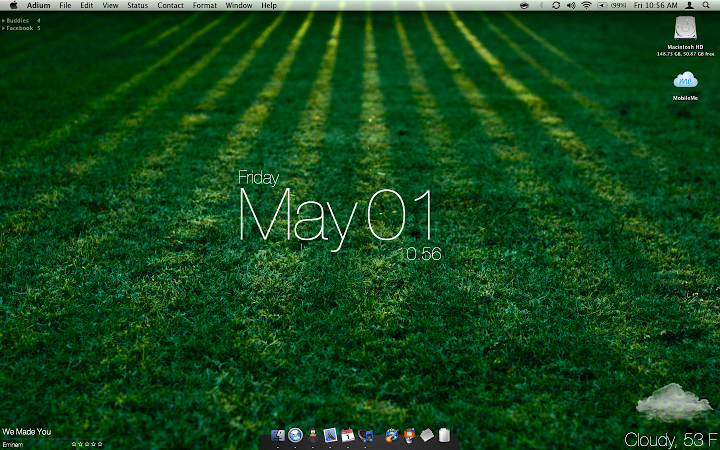Open the Contact menu

pyautogui.click(x=170, y=6)
